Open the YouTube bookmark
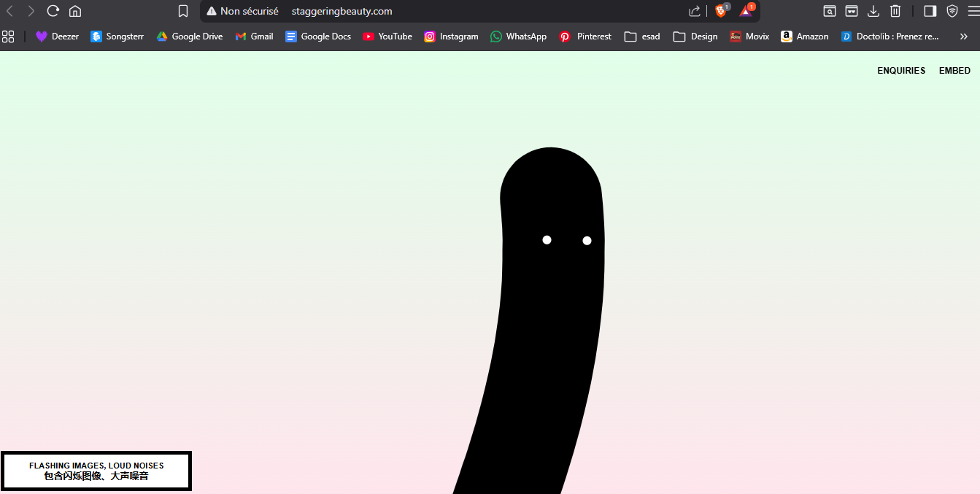The height and width of the screenshot is (494, 980). (x=387, y=36)
